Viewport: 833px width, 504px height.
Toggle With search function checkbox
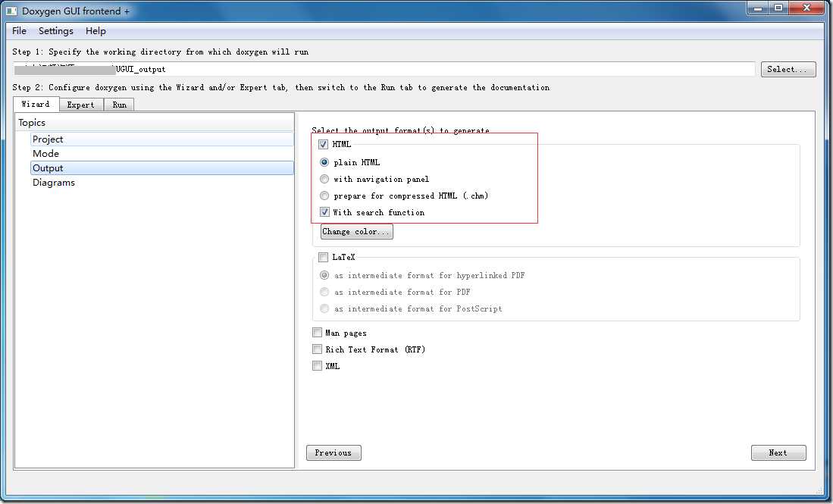pyautogui.click(x=324, y=212)
